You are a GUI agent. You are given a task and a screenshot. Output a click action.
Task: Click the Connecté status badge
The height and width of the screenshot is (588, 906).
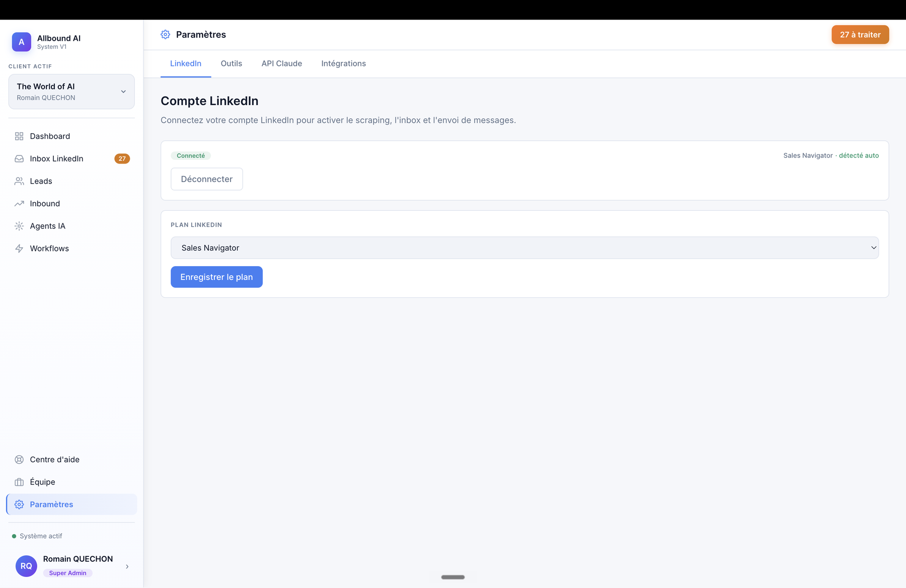coord(191,156)
